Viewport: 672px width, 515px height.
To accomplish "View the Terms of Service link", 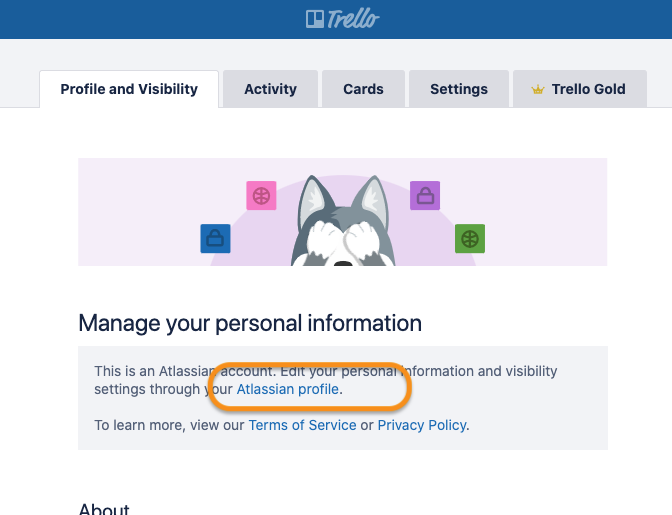I will (302, 425).
